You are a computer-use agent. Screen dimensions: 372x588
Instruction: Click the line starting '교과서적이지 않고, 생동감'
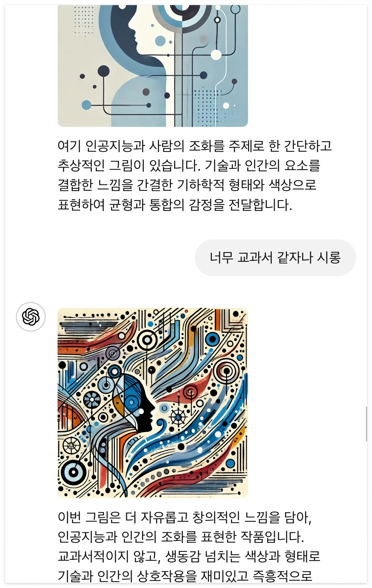(189, 557)
